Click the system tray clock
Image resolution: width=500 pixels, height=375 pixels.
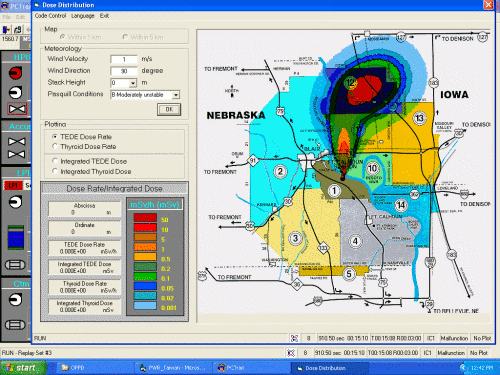tap(482, 368)
